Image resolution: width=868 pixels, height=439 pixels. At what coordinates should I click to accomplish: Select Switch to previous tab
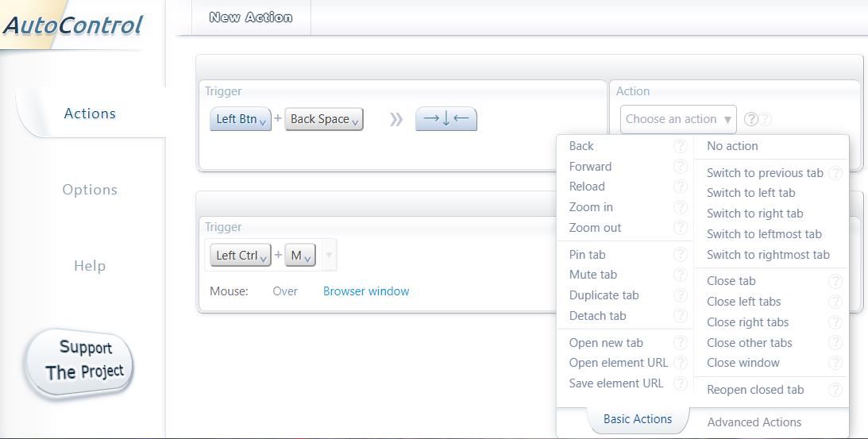pyautogui.click(x=765, y=173)
